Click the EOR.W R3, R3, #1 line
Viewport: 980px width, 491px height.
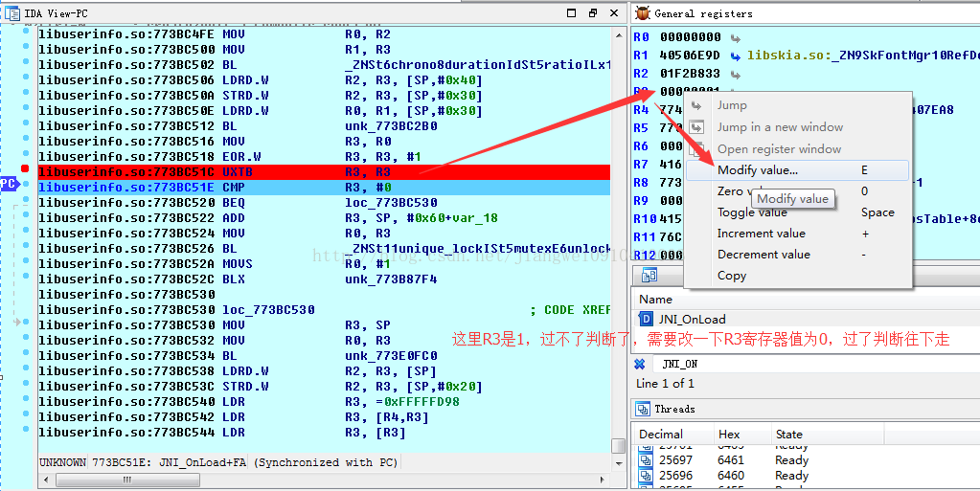[324, 157]
